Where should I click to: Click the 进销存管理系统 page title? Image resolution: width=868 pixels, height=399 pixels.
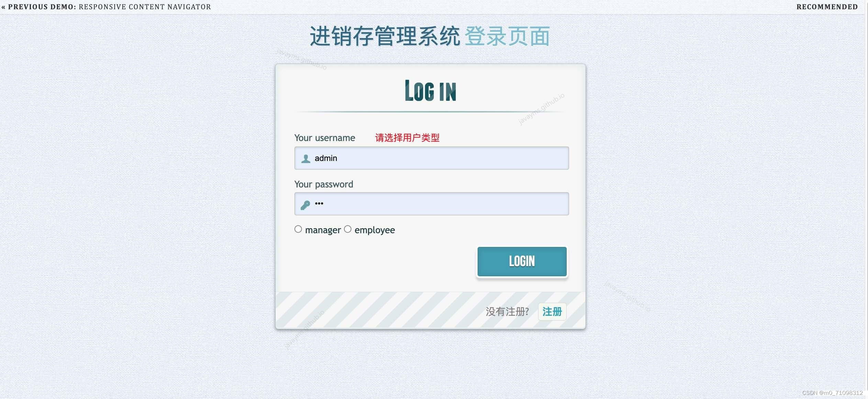coord(385,36)
